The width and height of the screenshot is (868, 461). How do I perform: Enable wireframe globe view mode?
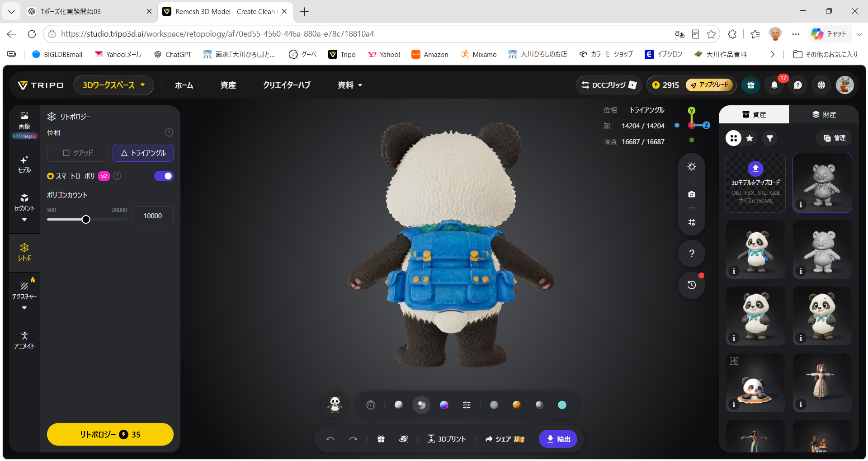[x=371, y=405]
